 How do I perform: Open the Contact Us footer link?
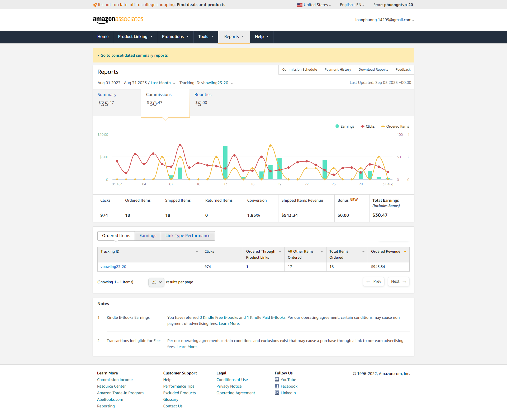[x=173, y=406]
